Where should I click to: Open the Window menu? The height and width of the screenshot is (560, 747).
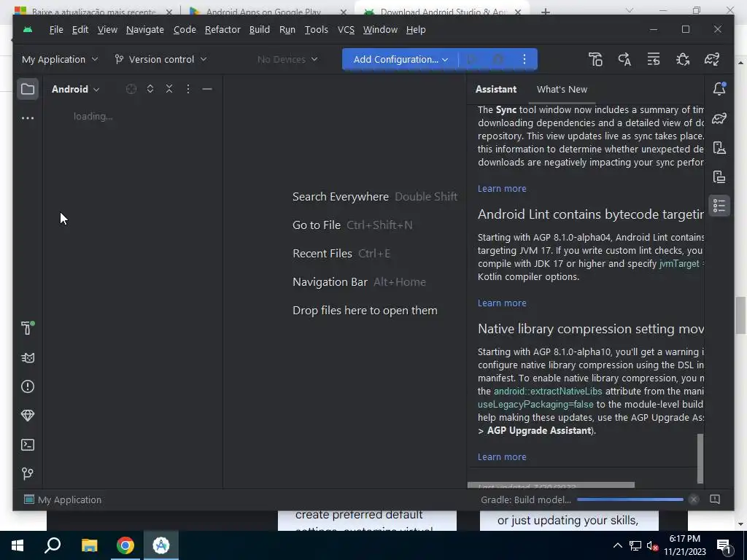tap(380, 29)
